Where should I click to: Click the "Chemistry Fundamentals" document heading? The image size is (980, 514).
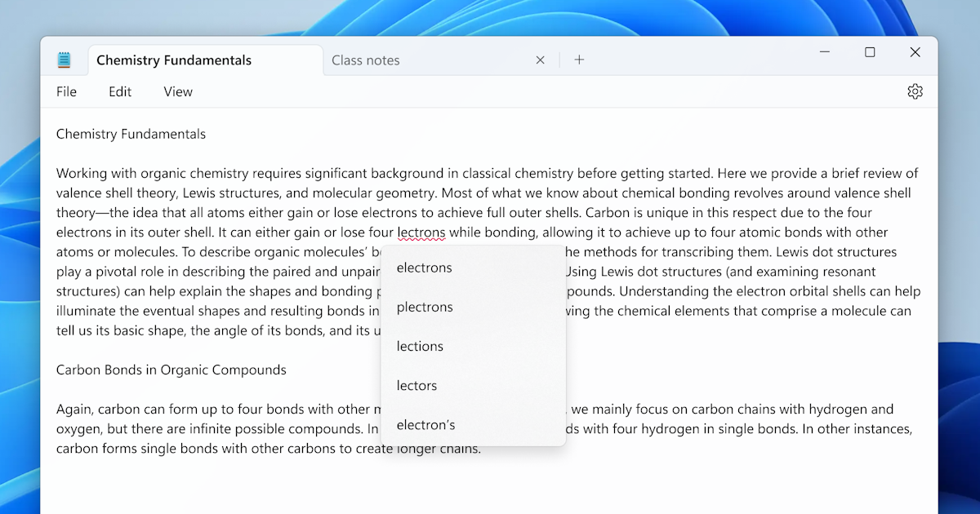point(131,134)
